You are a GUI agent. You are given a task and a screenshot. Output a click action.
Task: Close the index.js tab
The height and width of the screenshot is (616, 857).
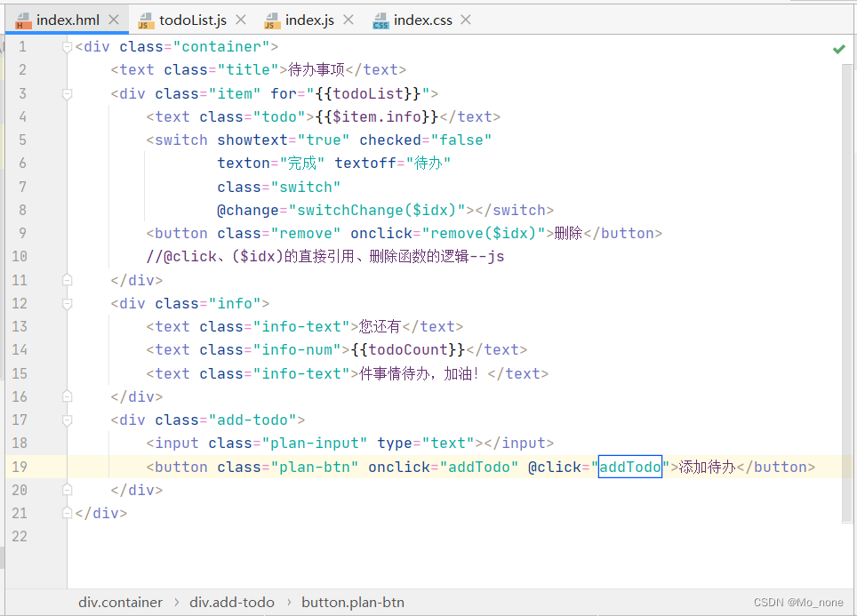pyautogui.click(x=348, y=20)
